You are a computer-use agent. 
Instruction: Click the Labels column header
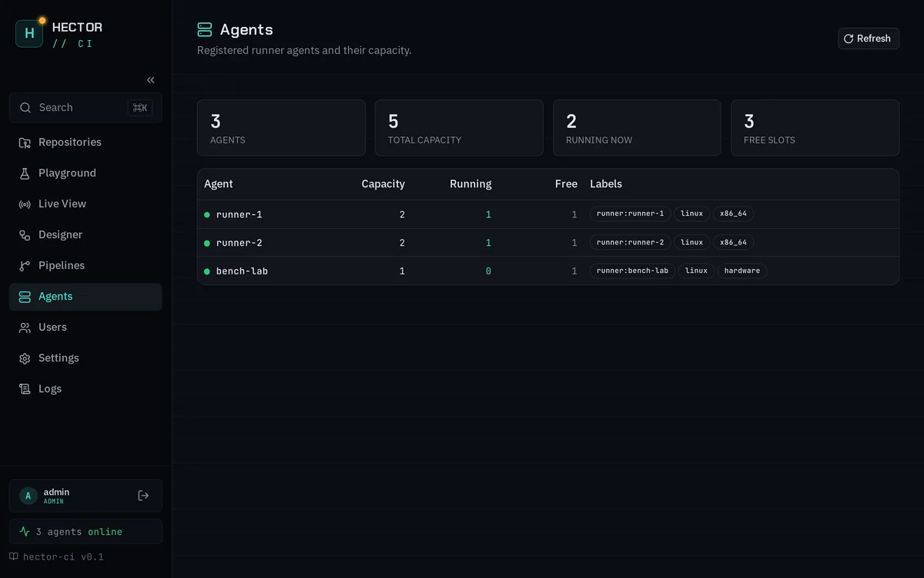(606, 184)
